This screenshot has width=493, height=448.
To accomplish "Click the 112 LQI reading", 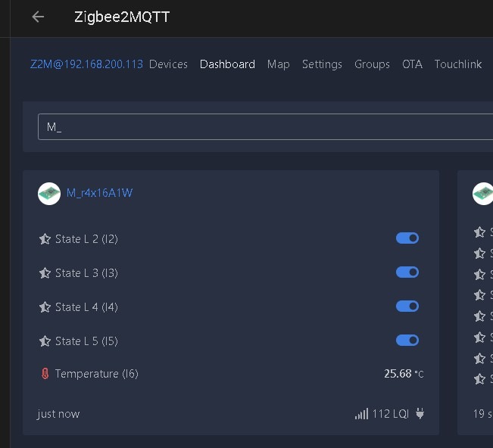I will [x=391, y=414].
